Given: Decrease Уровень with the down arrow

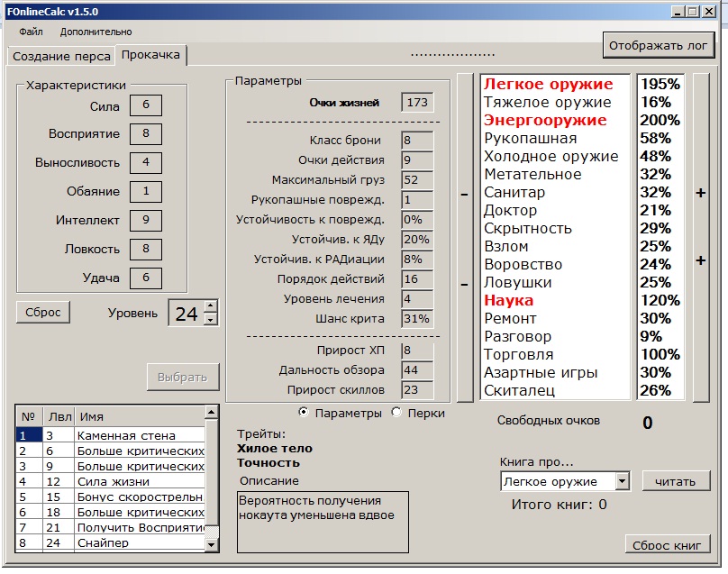Looking at the screenshot, I should [x=211, y=319].
